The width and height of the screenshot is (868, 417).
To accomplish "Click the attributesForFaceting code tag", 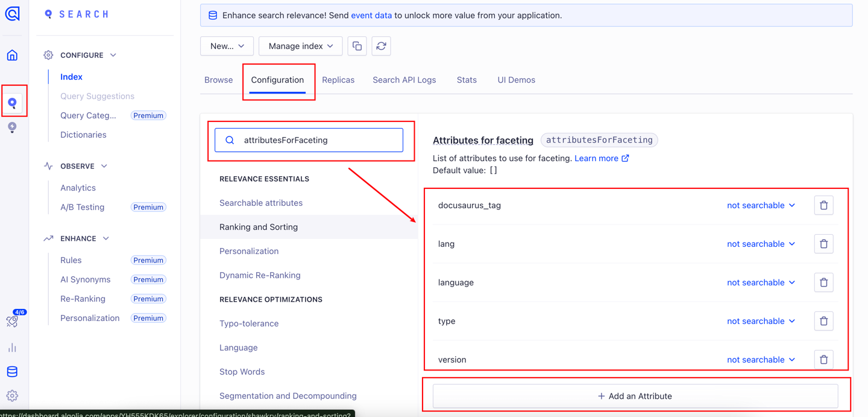I will pos(599,140).
